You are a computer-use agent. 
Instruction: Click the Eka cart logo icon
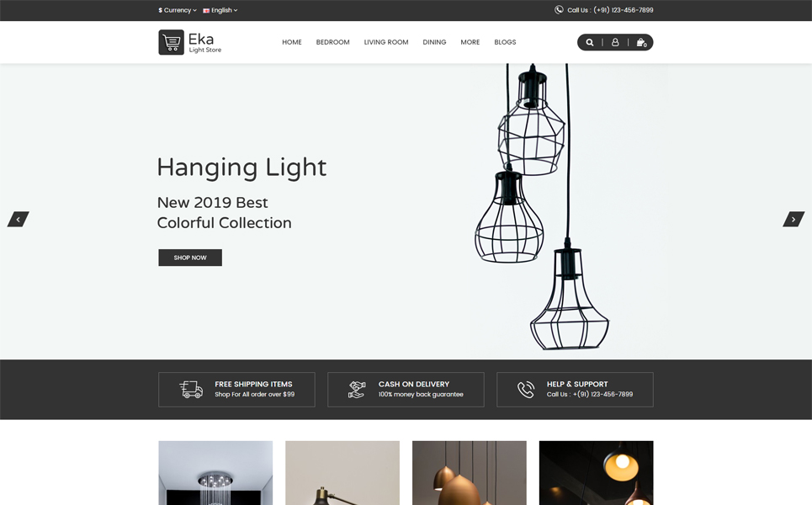[172, 42]
